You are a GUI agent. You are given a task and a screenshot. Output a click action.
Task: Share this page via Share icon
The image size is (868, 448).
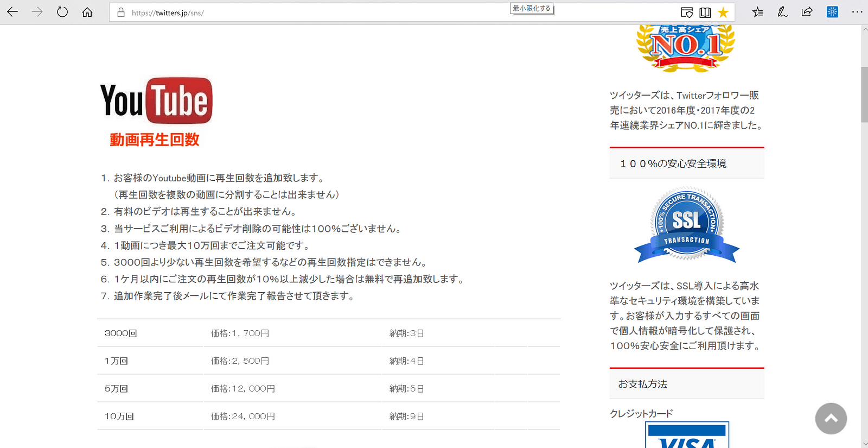[x=807, y=12]
